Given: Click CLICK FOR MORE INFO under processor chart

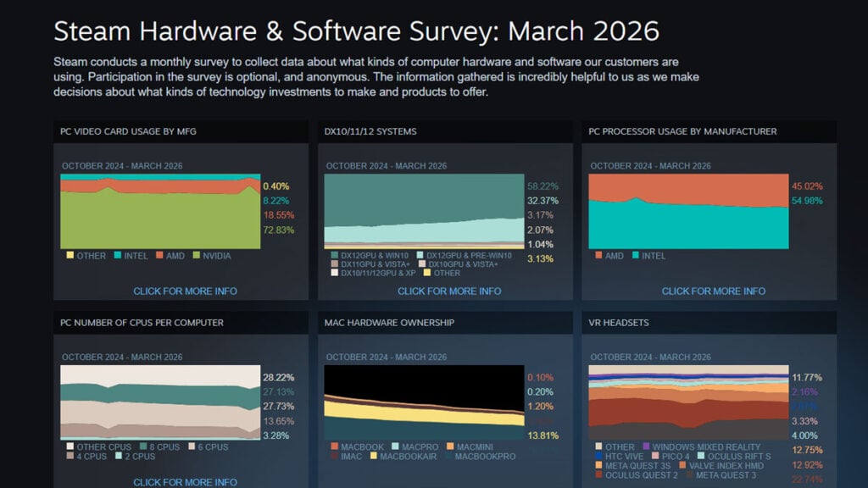Looking at the screenshot, I should tap(714, 291).
